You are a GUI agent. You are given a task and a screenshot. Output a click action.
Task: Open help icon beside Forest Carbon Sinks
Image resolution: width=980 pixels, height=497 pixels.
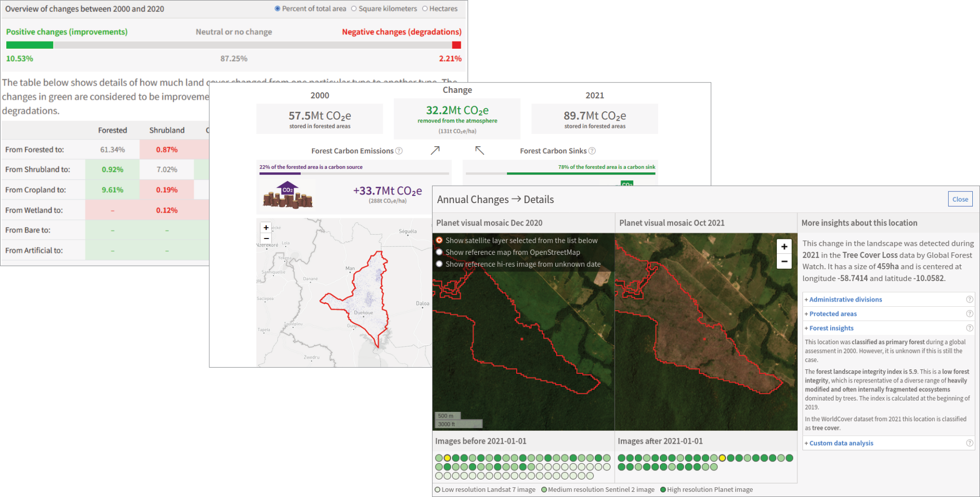click(x=592, y=151)
